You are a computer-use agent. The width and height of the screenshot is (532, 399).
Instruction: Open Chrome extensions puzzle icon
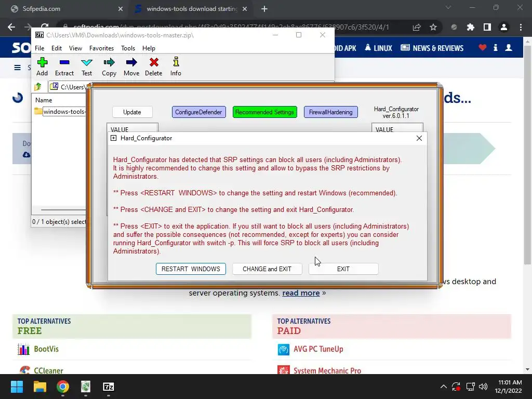471,27
